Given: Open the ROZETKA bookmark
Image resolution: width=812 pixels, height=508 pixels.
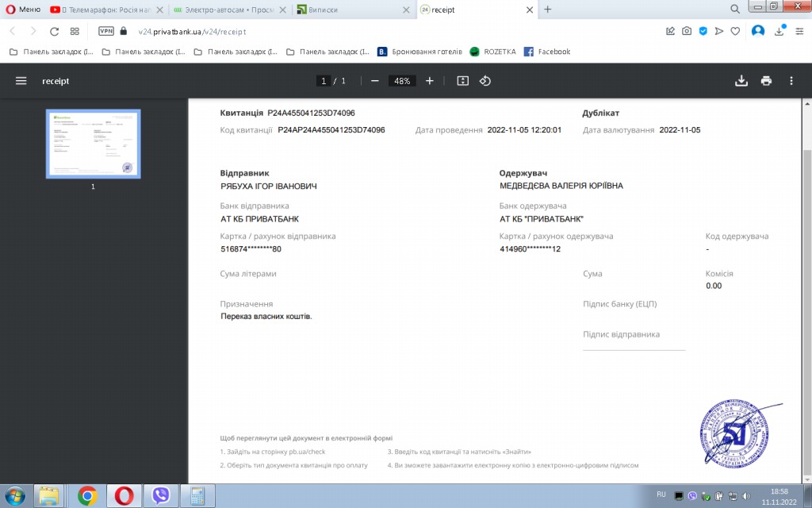Looking at the screenshot, I should tap(492, 52).
